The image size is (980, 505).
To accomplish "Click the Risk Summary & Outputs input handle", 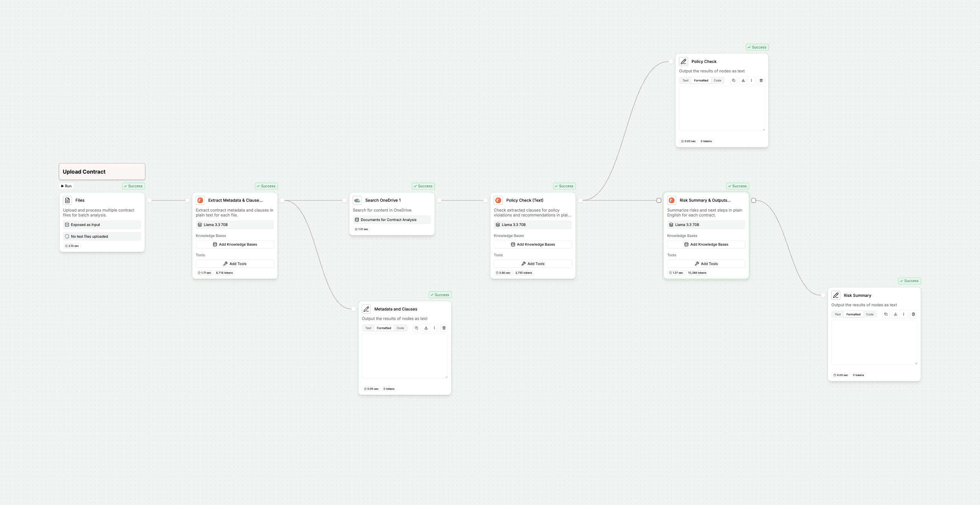I will (659, 201).
